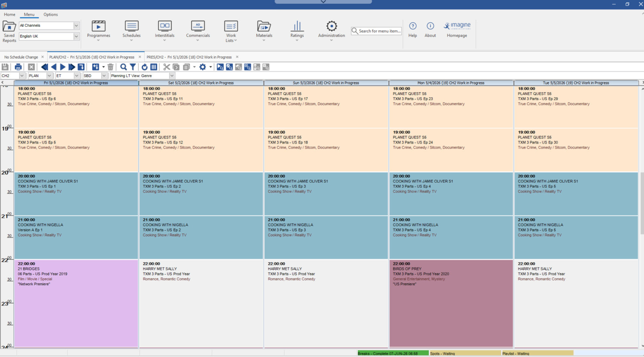Screen dimensions: 644x357
Task: Click Spots - Waiting status entry
Action: (465, 353)
